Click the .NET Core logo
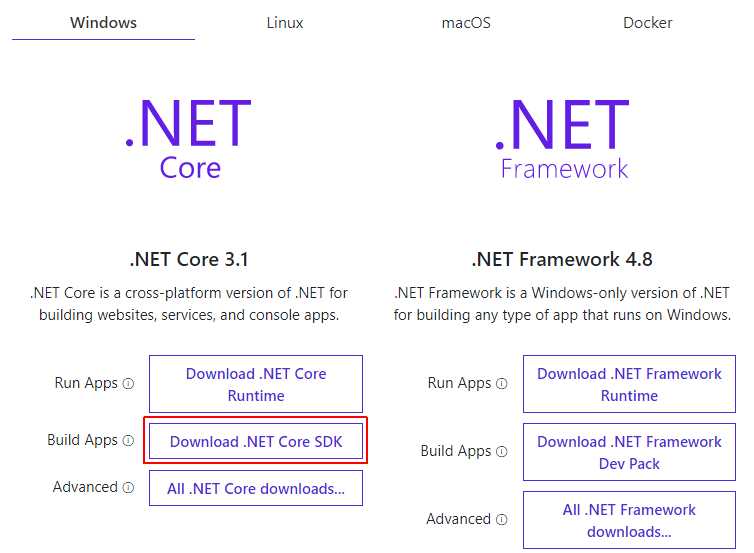The image size is (754, 553). pyautogui.click(x=188, y=139)
